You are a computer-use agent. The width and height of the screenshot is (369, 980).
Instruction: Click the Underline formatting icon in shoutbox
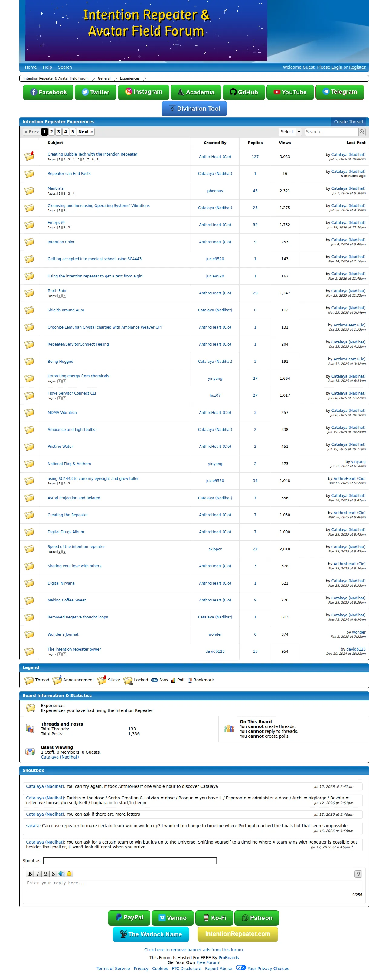pos(46,873)
